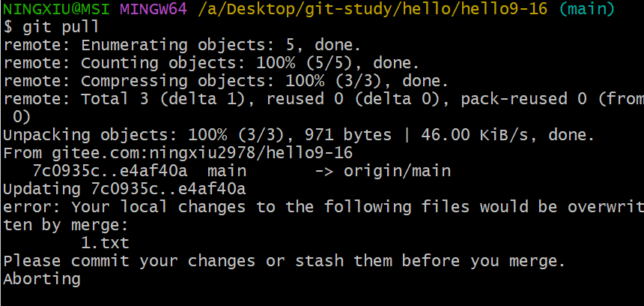Click the remote Total 3 output line
This screenshot has height=306, width=644.
(322, 99)
